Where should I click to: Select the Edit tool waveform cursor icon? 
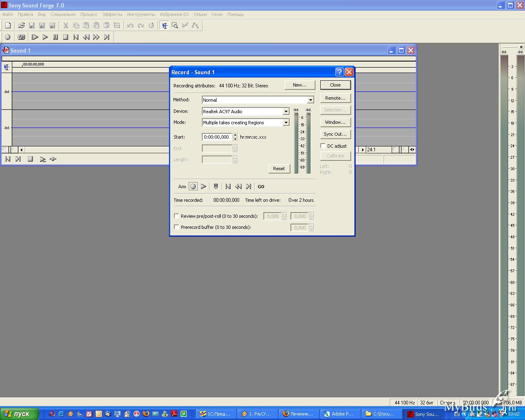(x=164, y=25)
